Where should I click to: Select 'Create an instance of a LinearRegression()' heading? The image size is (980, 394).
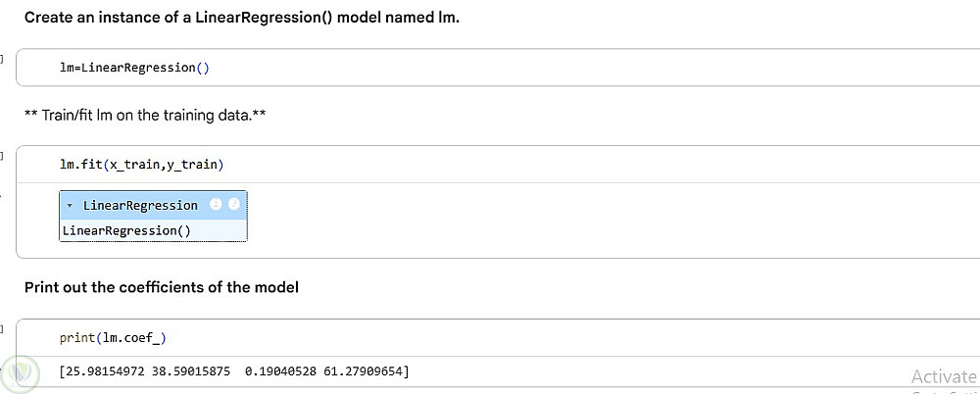click(x=241, y=18)
